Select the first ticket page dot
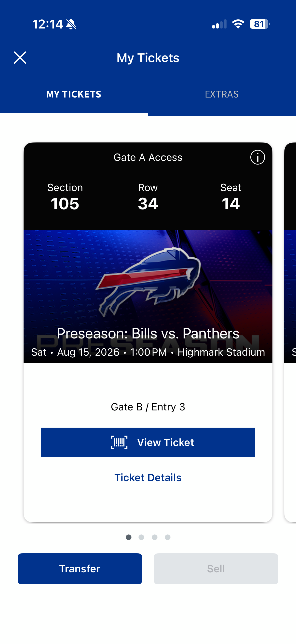This screenshot has width=296, height=644. coord(129,537)
